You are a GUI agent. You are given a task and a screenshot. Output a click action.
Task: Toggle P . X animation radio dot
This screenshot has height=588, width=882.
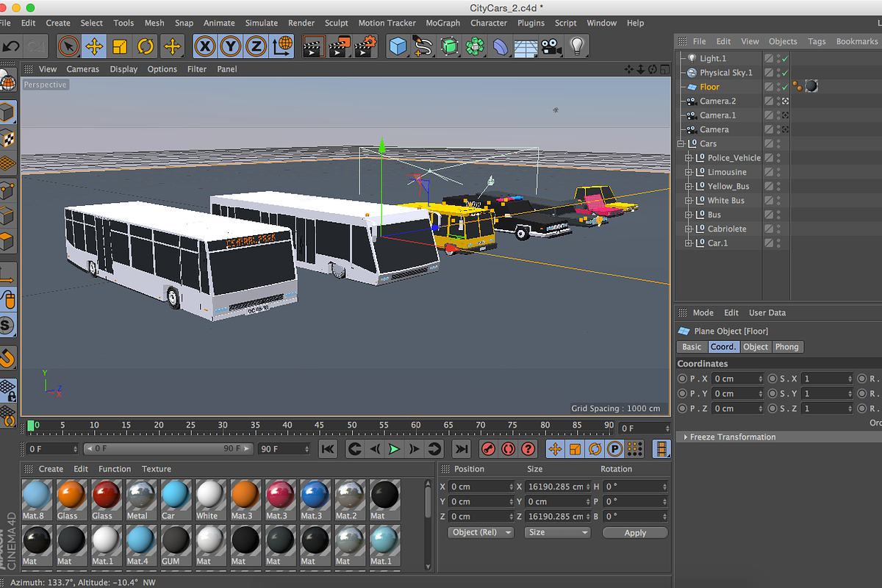(x=683, y=379)
